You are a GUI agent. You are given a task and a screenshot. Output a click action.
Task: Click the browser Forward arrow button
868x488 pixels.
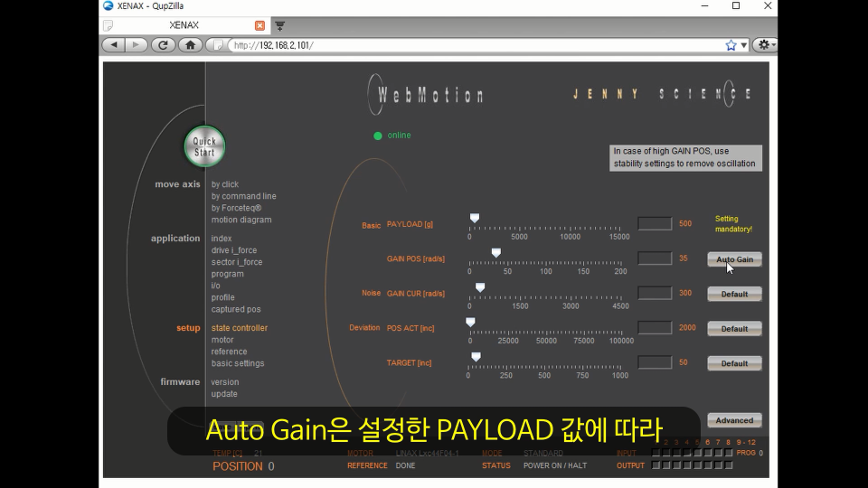pos(137,45)
